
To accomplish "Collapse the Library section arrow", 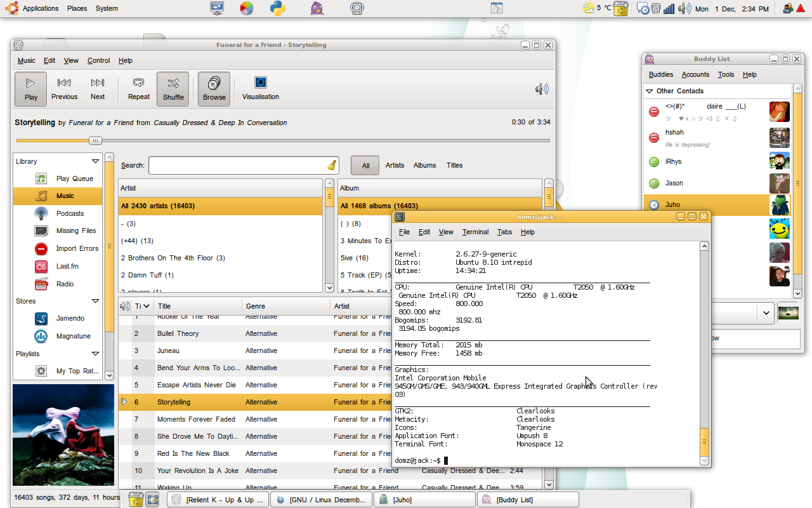I will [x=95, y=161].
